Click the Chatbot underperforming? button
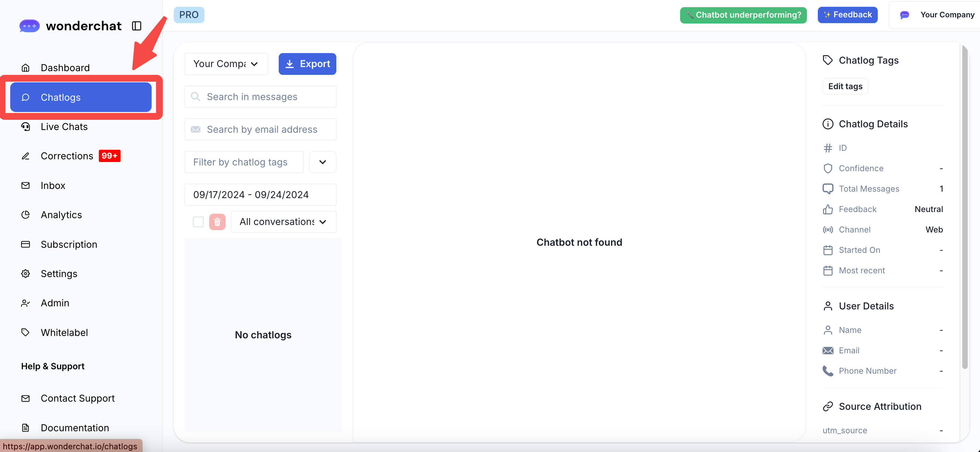This screenshot has height=452, width=980. 743,15
